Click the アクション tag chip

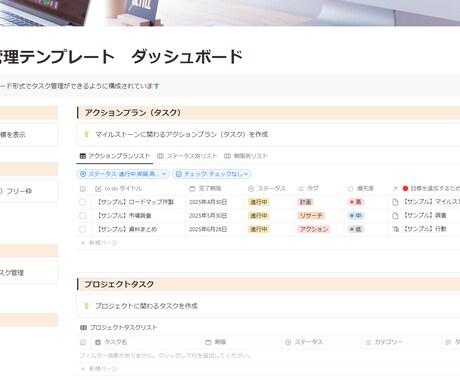click(x=314, y=229)
